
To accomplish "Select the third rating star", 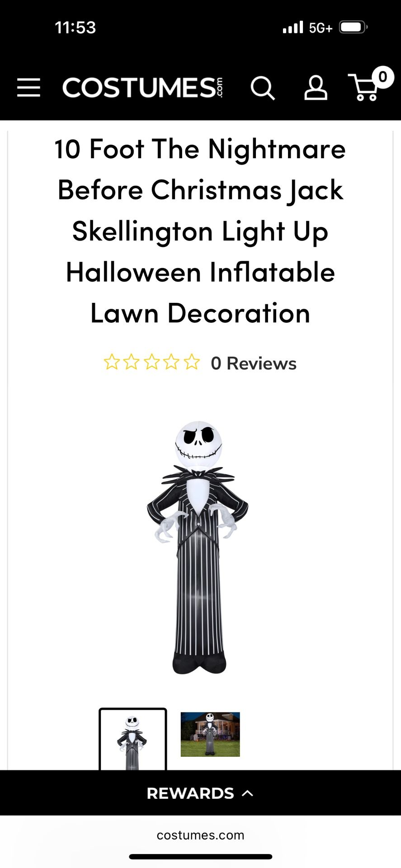I will click(x=151, y=363).
